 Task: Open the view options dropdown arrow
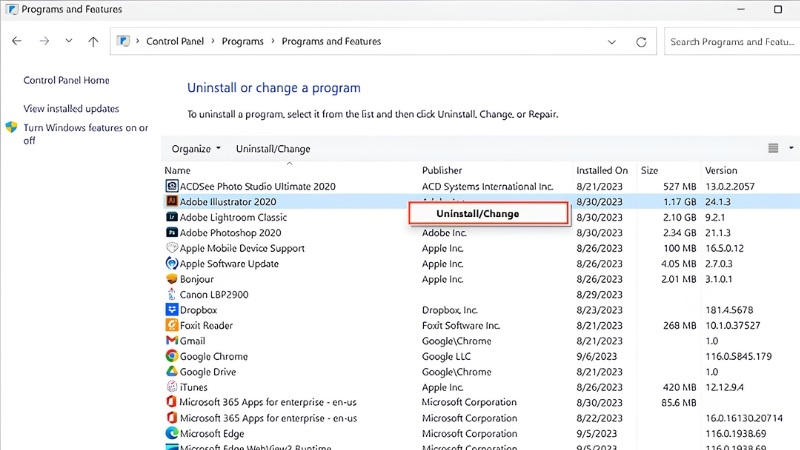click(791, 148)
